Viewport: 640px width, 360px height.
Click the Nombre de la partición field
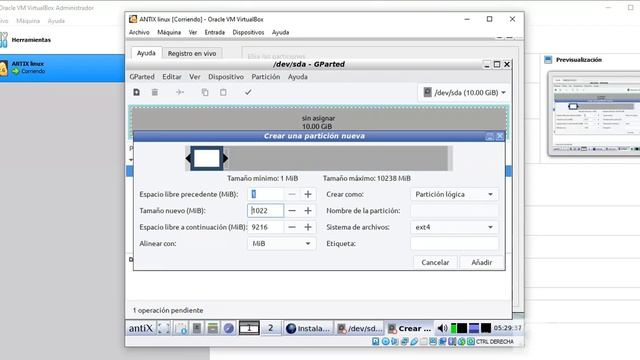(454, 211)
